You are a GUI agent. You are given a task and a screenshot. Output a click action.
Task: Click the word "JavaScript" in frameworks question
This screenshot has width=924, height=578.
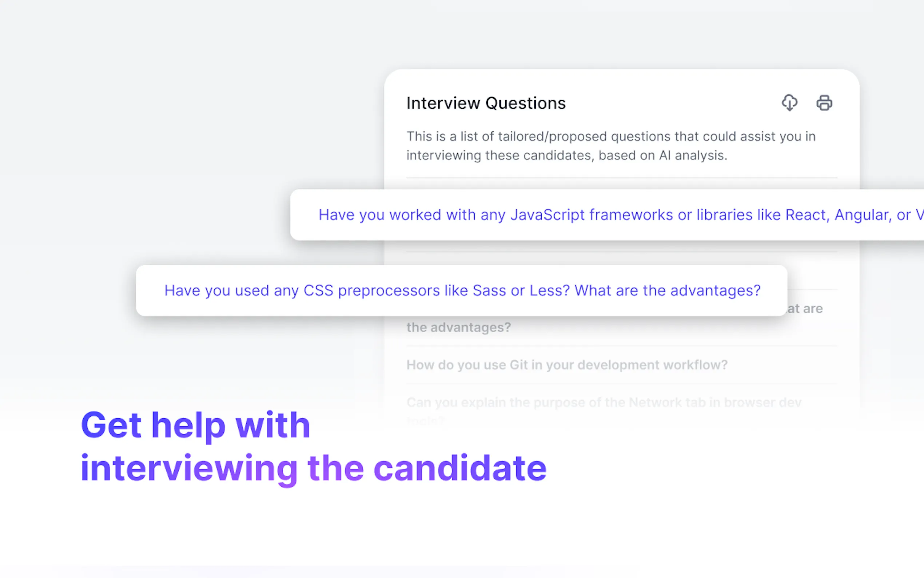point(547,215)
